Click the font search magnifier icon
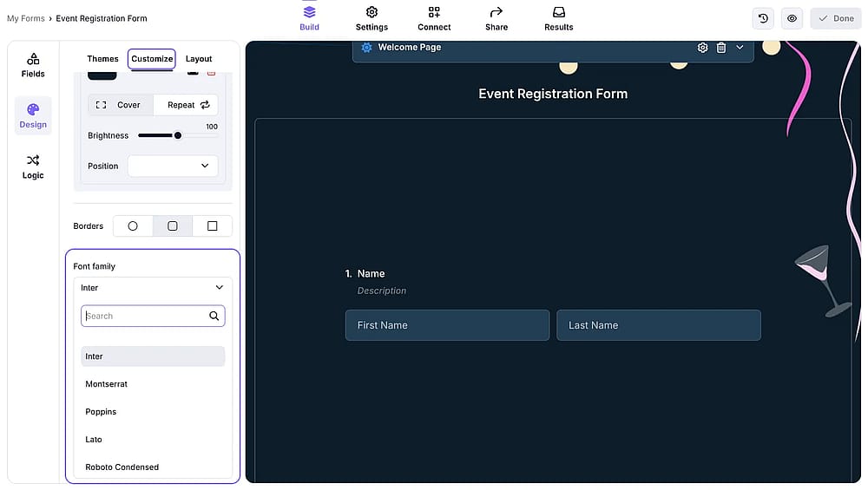Screen dimensions: 868x490 [214, 316]
